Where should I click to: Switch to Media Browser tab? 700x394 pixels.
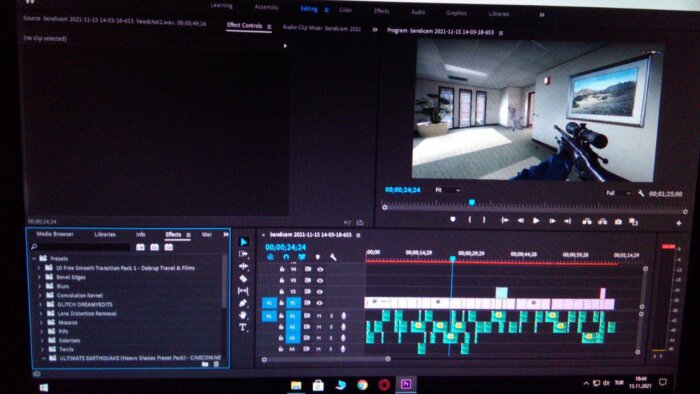point(55,234)
